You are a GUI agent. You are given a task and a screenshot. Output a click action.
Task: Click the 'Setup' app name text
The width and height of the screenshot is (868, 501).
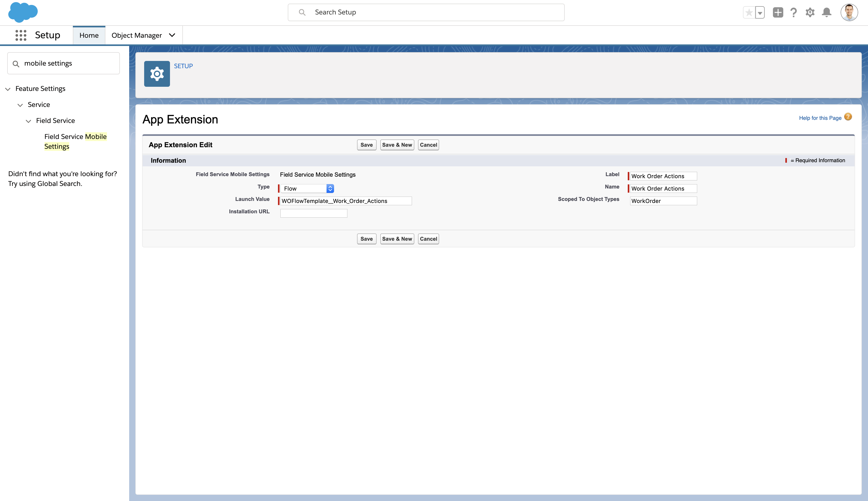click(x=48, y=35)
